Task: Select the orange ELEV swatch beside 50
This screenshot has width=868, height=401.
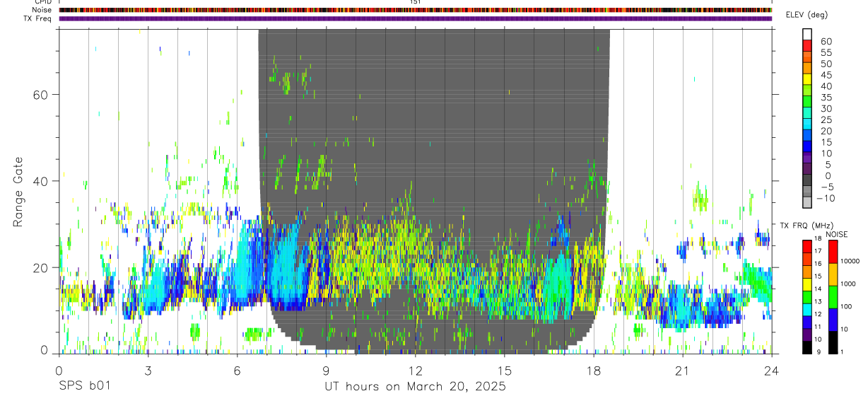Action: pyautogui.click(x=808, y=67)
